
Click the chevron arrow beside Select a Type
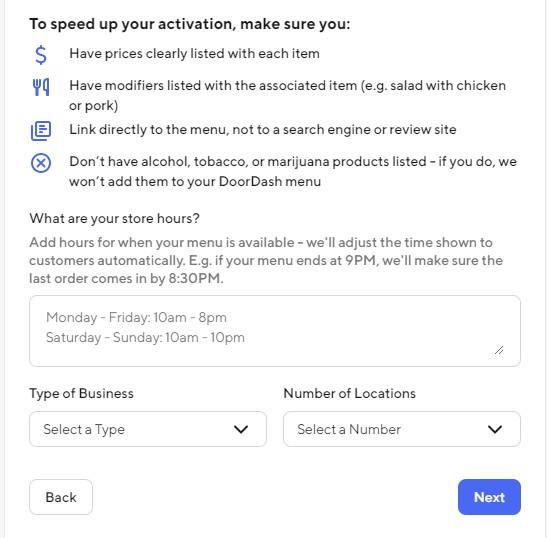click(x=241, y=429)
